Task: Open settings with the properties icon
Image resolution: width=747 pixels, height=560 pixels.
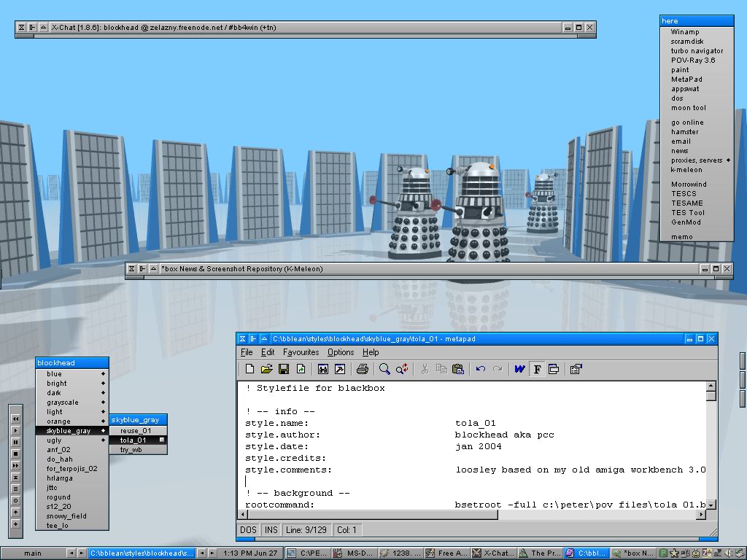Action: 576,369
